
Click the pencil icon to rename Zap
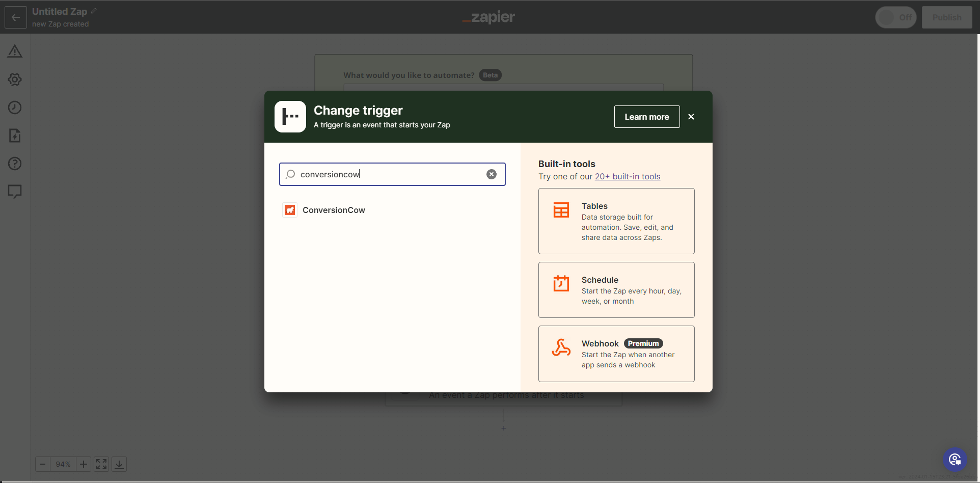[94, 11]
